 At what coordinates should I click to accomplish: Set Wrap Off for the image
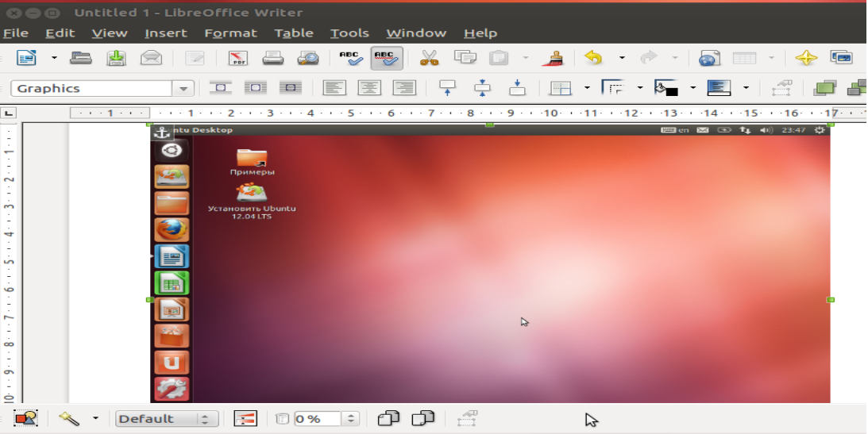220,88
